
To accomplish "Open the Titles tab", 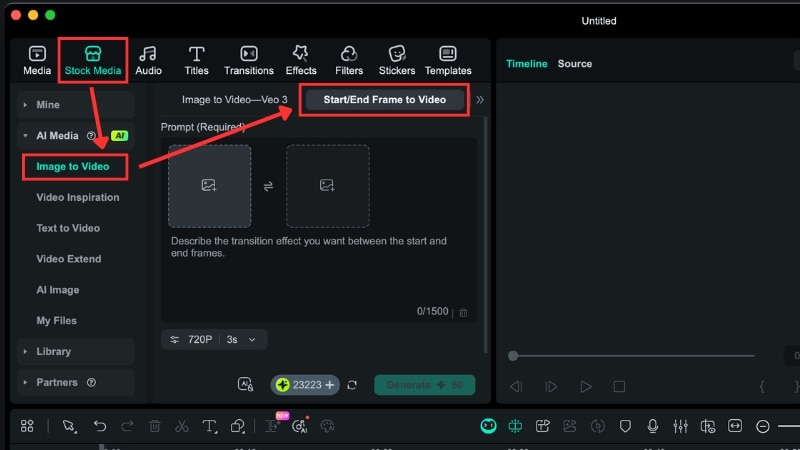I will pyautogui.click(x=196, y=60).
